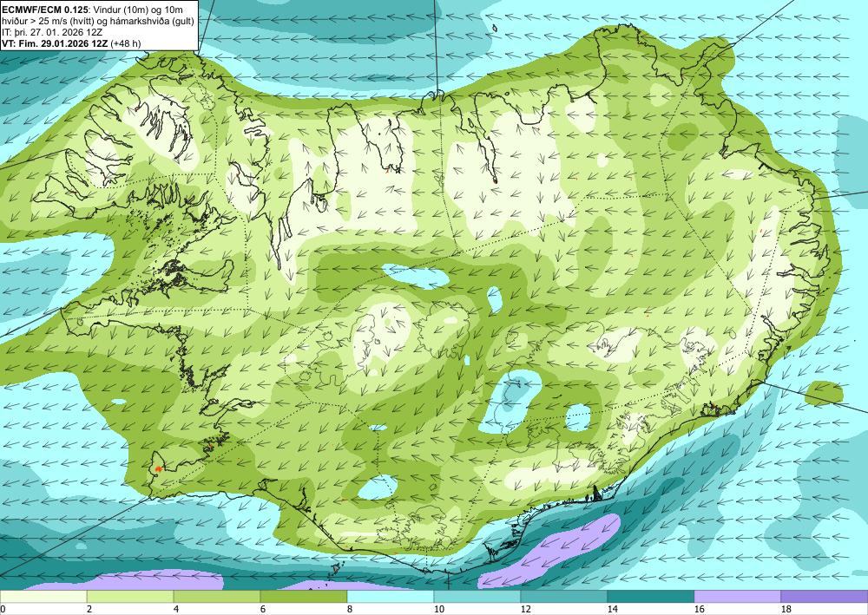This screenshot has height=615, width=868.
Task: Click the 8–10 m/s light cyan legend swatch
Action: point(391,596)
